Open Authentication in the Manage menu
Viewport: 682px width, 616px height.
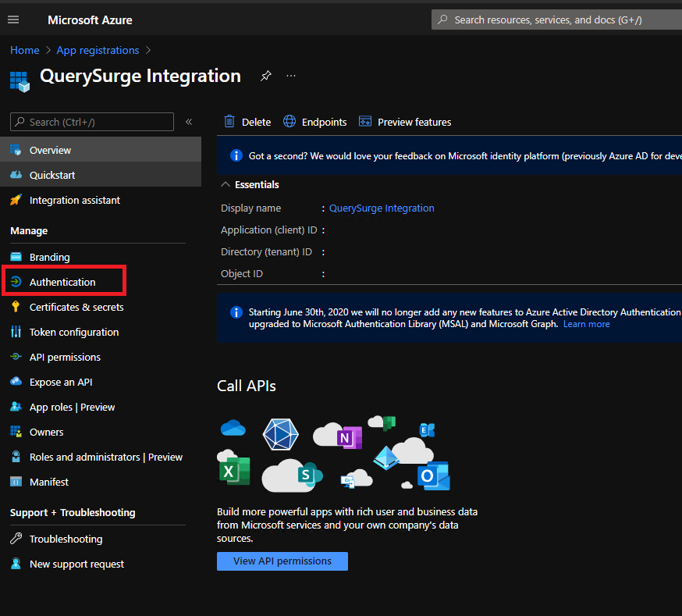[62, 282]
